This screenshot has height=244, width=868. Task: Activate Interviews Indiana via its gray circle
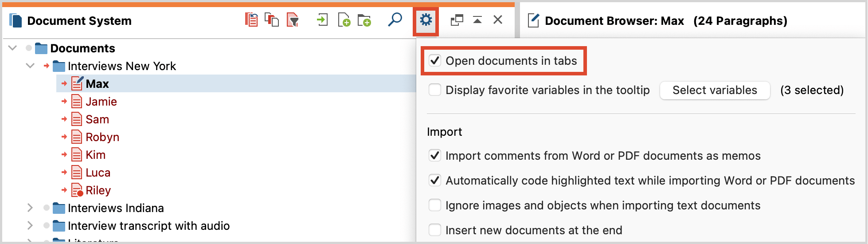point(47,208)
